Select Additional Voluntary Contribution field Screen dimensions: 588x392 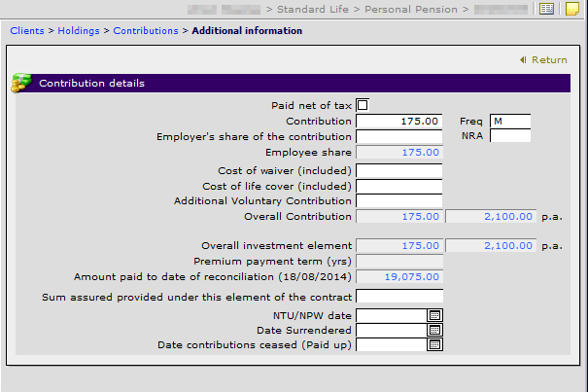(399, 201)
